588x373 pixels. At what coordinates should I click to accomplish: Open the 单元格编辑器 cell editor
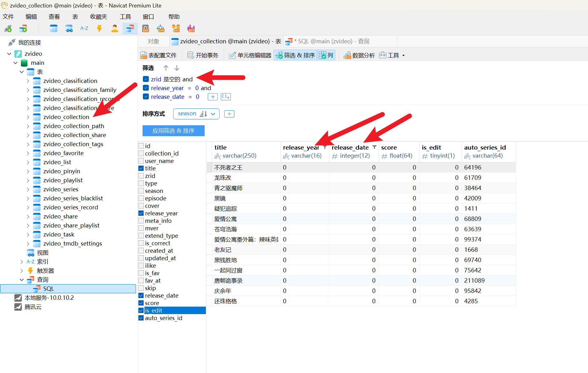pos(250,55)
